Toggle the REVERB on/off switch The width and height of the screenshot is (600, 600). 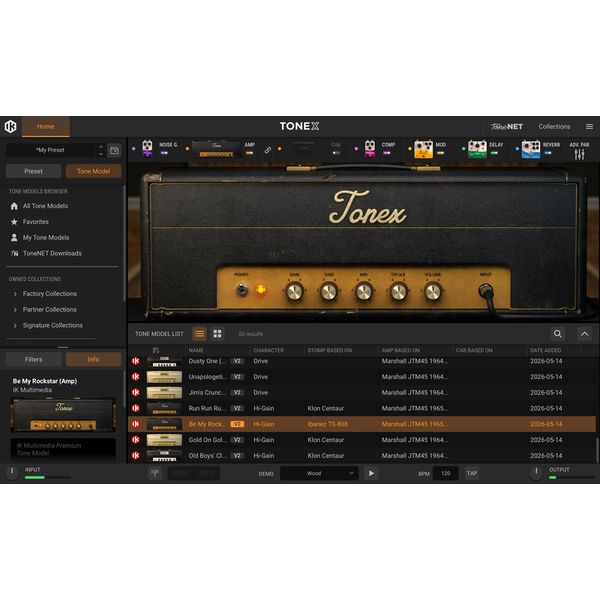pos(548,153)
